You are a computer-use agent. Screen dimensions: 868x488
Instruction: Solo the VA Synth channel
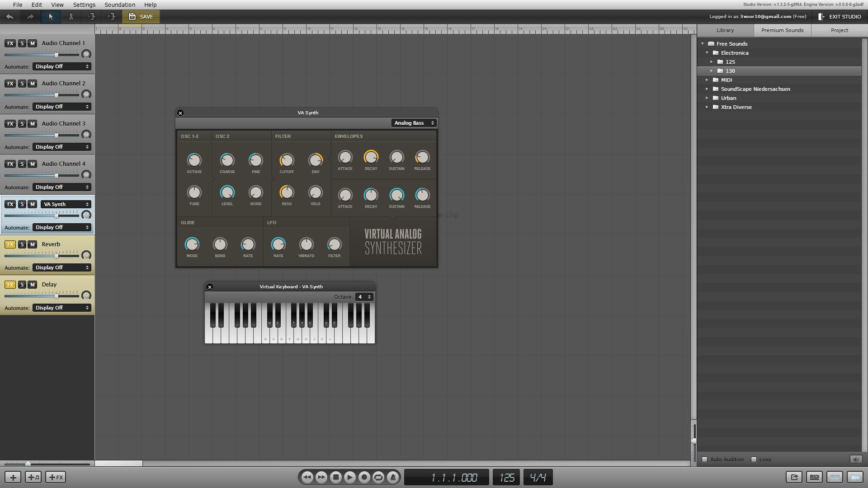click(22, 204)
